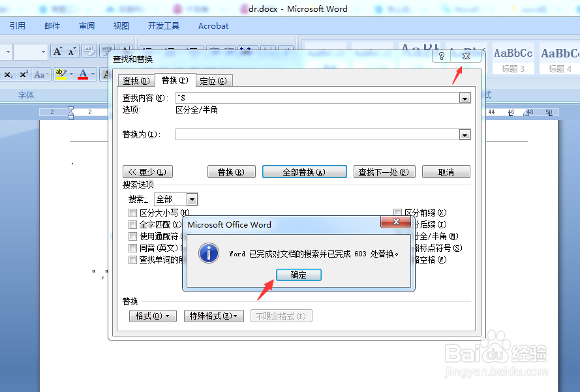Click the Grow Font icon
The image size is (580, 392).
click(57, 51)
